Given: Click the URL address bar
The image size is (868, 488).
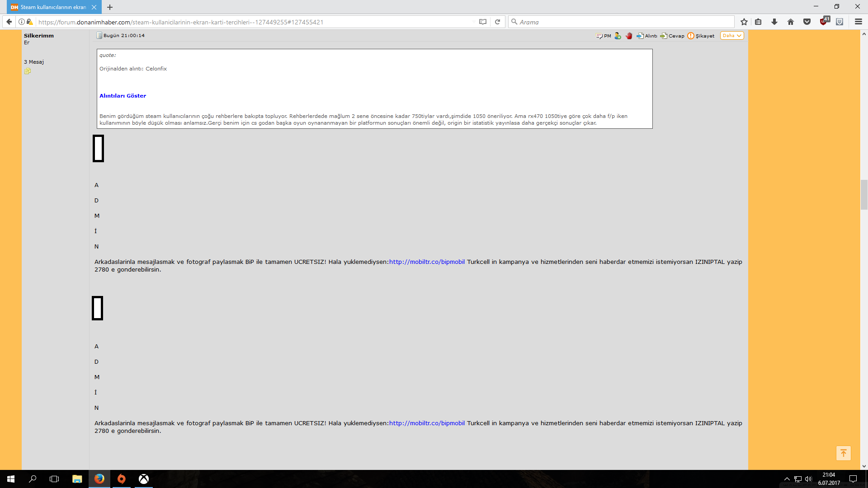Looking at the screenshot, I should 253,22.
